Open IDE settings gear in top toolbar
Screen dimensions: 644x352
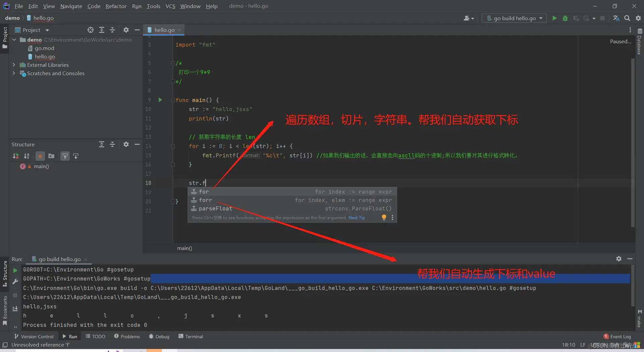(638, 18)
